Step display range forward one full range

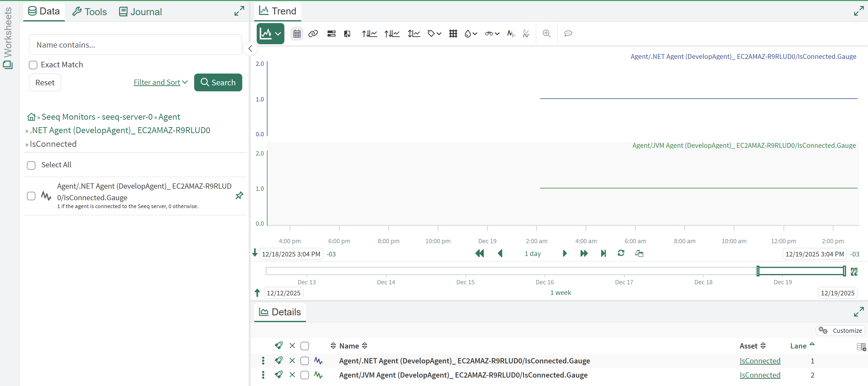(x=584, y=253)
